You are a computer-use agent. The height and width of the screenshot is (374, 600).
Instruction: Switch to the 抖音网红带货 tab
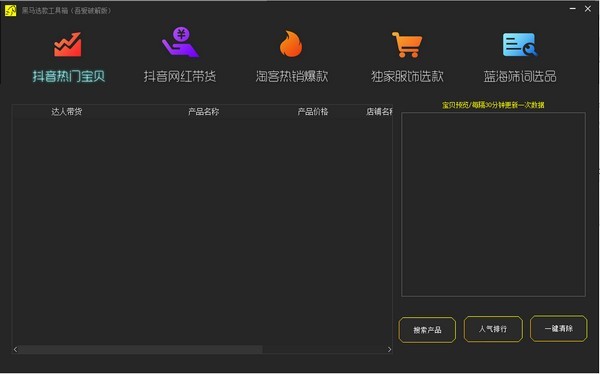pyautogui.click(x=180, y=76)
